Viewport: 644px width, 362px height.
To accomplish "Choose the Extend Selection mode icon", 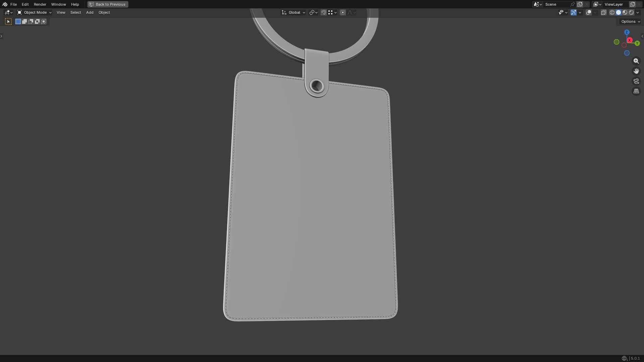I will coord(24,21).
